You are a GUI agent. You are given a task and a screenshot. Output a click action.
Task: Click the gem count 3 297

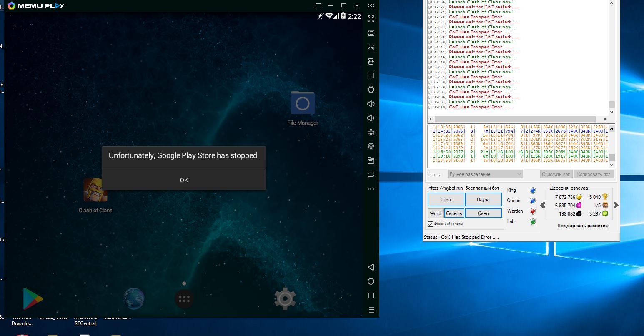coord(595,214)
